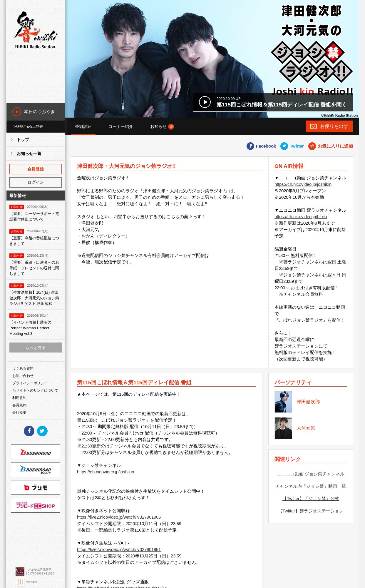
Task: Click the HiBiKi Radio Station logo
Action: click(35, 30)
